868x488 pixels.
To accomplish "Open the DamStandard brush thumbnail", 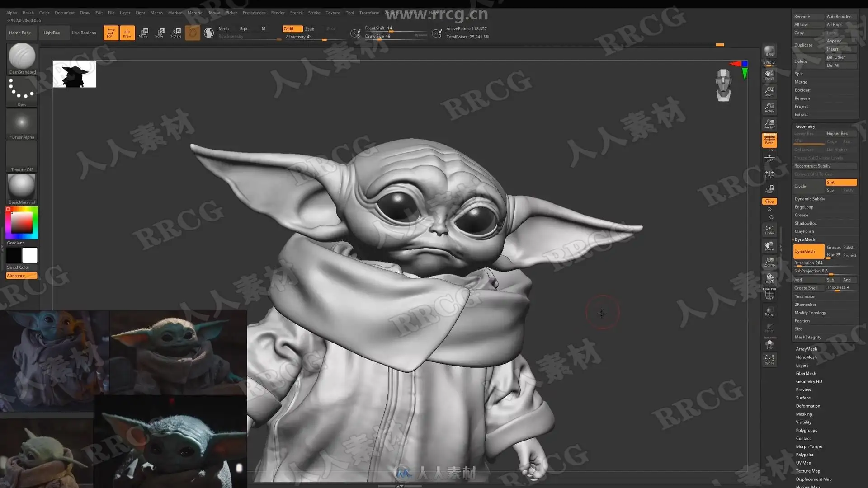I will tap(22, 56).
